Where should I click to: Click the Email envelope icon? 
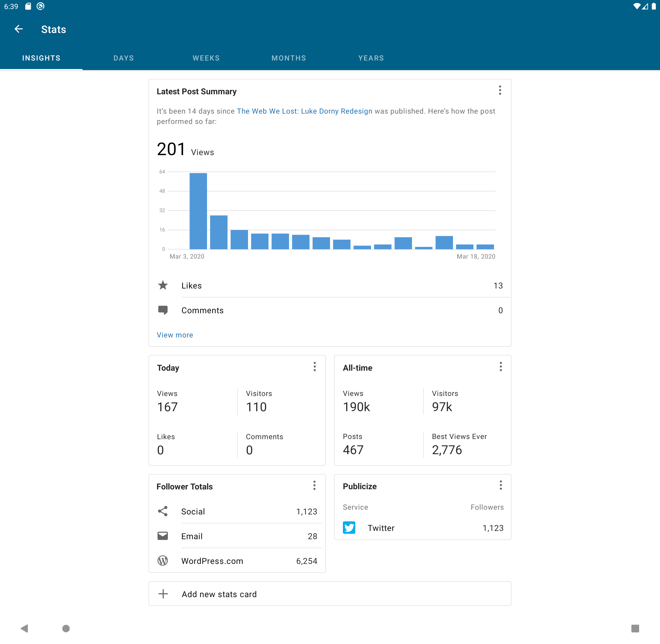pyautogui.click(x=163, y=536)
